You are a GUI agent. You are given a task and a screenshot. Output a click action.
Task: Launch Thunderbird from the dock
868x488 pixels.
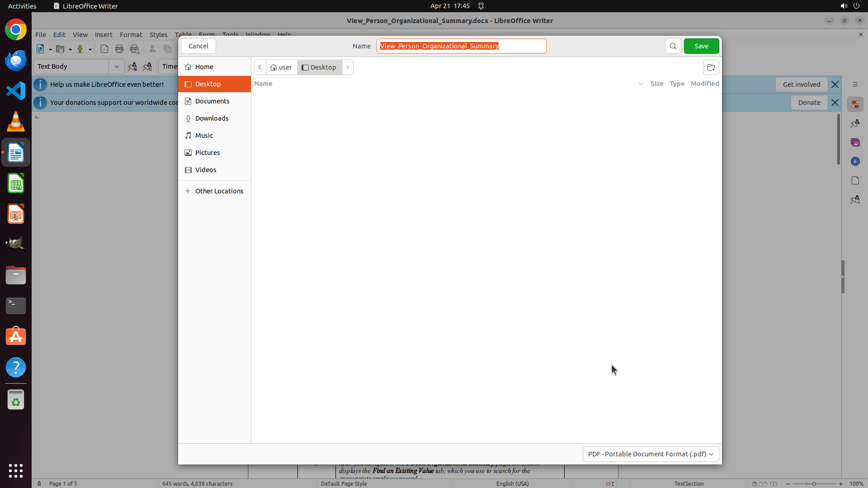click(x=16, y=60)
